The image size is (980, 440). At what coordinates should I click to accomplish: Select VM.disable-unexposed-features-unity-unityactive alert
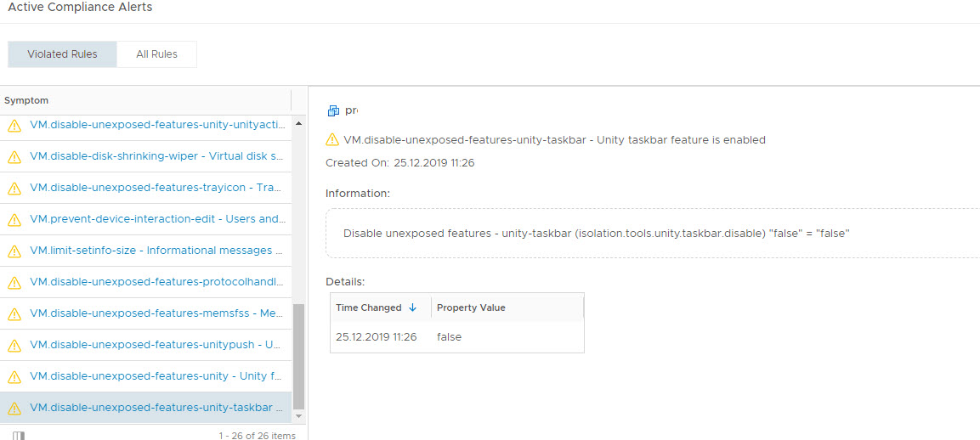(x=156, y=125)
